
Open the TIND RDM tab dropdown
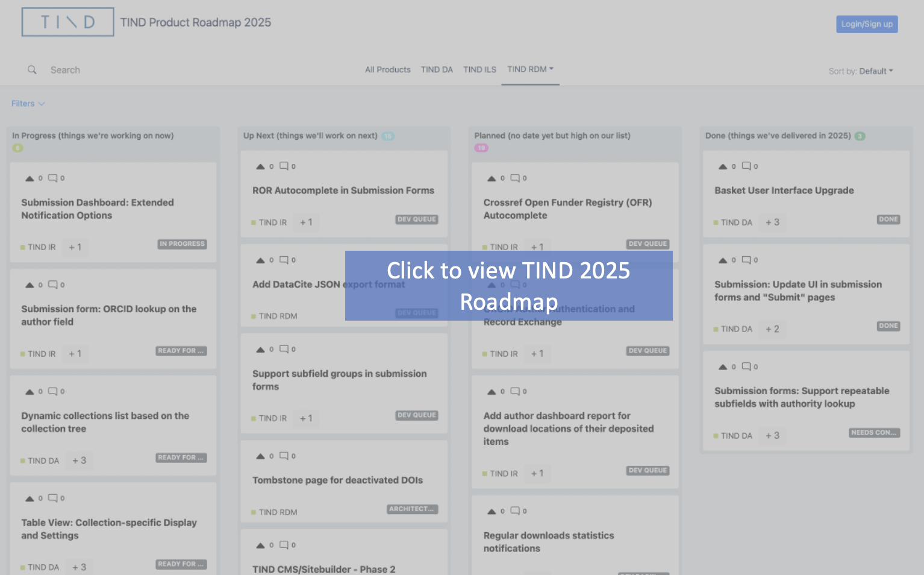point(530,69)
